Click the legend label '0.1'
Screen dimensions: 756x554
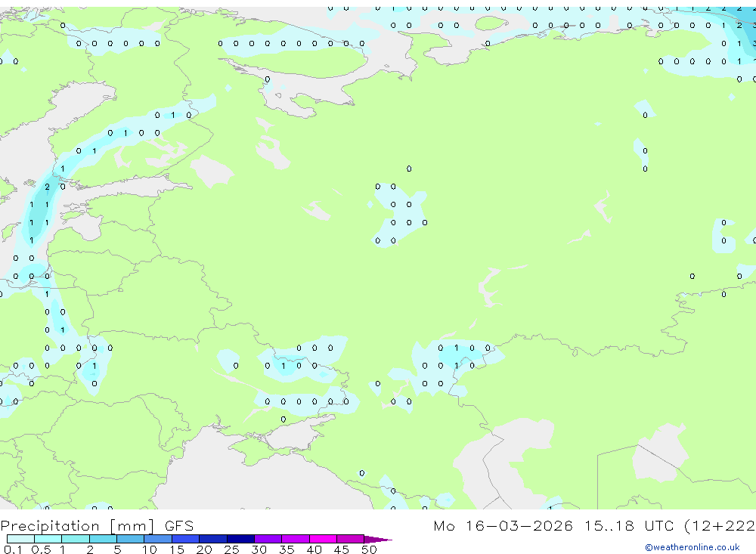(x=13, y=549)
